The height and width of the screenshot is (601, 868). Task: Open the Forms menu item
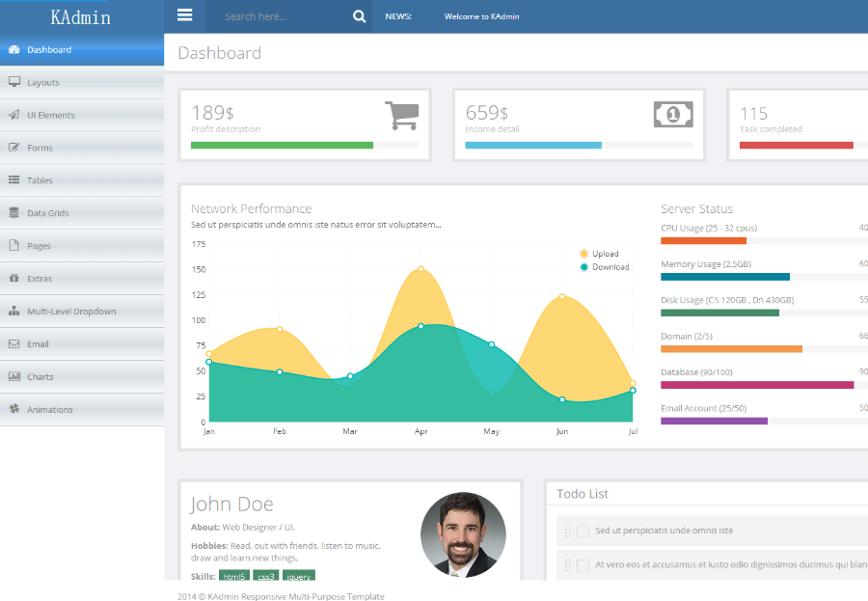(40, 148)
